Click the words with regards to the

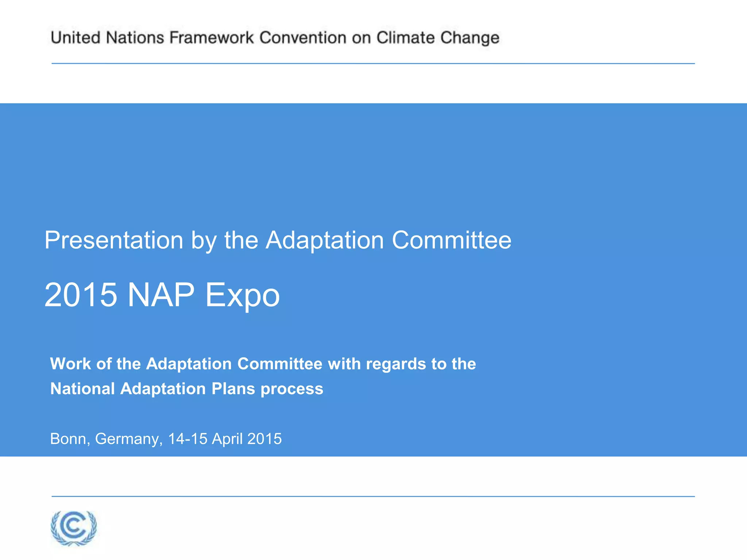[x=402, y=364]
